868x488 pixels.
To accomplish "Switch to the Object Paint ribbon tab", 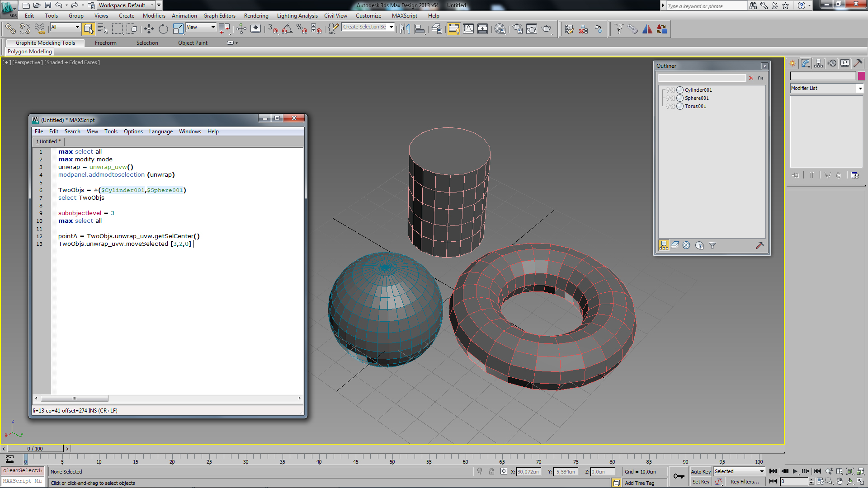I will pos(193,43).
